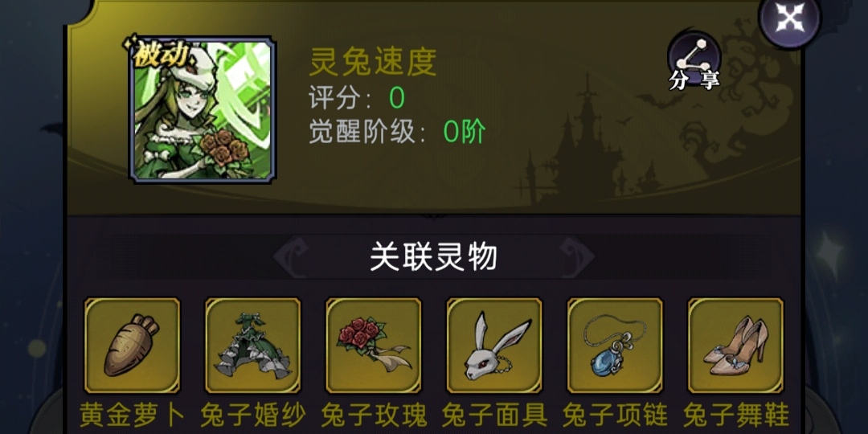View the blue rabbit necklace item

click(615, 346)
